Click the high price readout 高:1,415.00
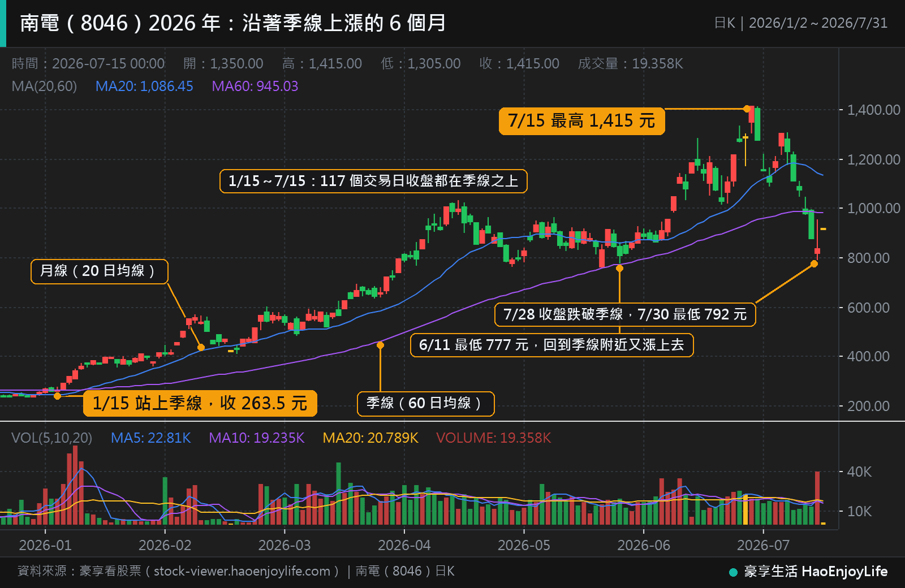 (322, 63)
